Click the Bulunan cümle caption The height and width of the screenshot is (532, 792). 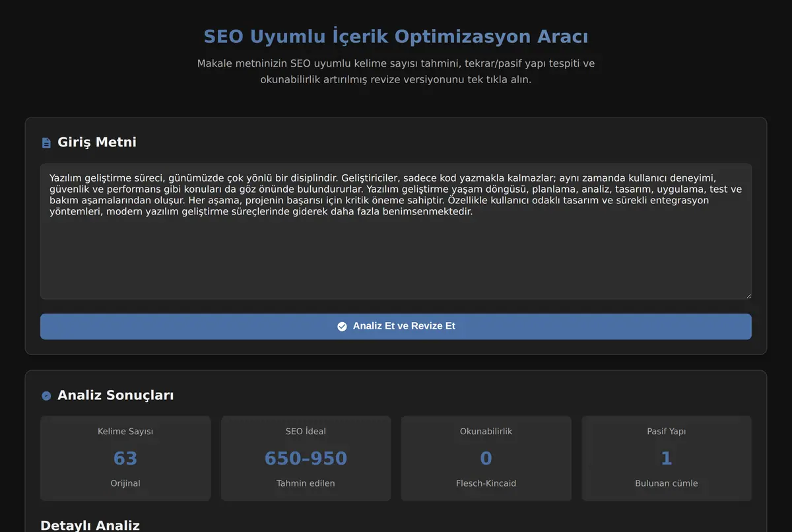pos(667,483)
